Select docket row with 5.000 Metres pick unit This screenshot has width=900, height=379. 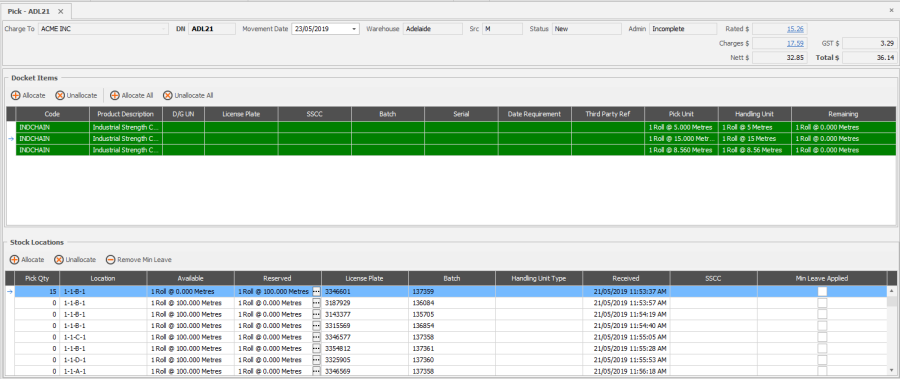tap(455, 127)
